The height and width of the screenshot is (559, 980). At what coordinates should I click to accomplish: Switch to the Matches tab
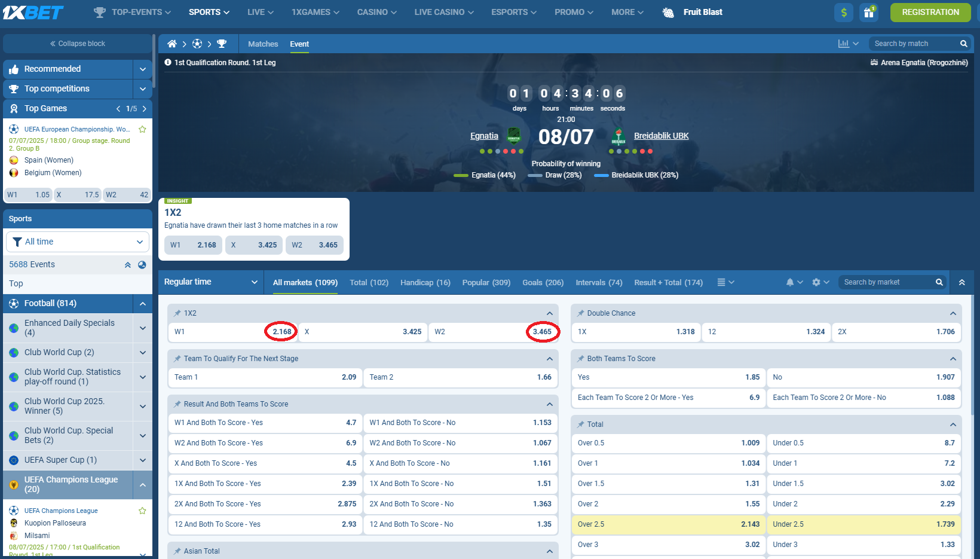pyautogui.click(x=263, y=44)
